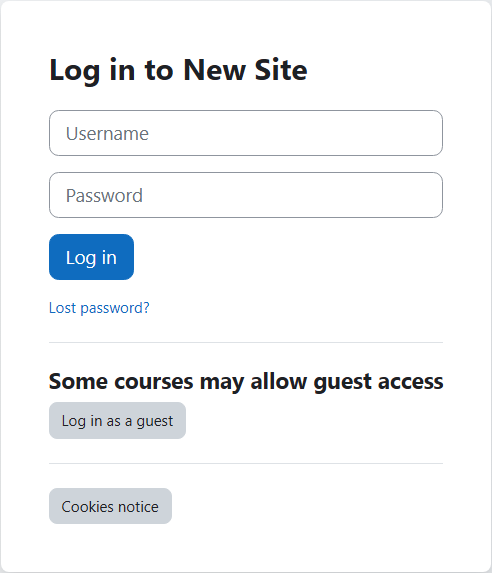Select Log in as a guest
492x573 pixels.
117,421
